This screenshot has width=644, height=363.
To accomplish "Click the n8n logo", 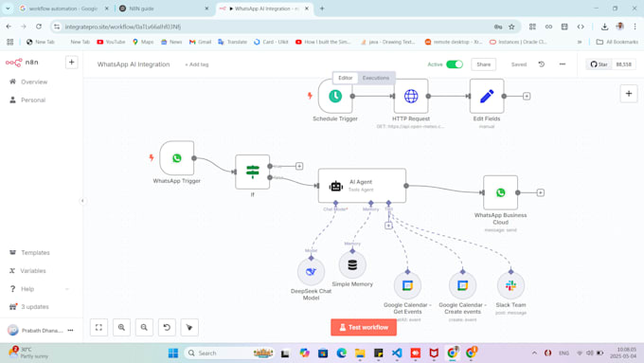I will coord(22,63).
